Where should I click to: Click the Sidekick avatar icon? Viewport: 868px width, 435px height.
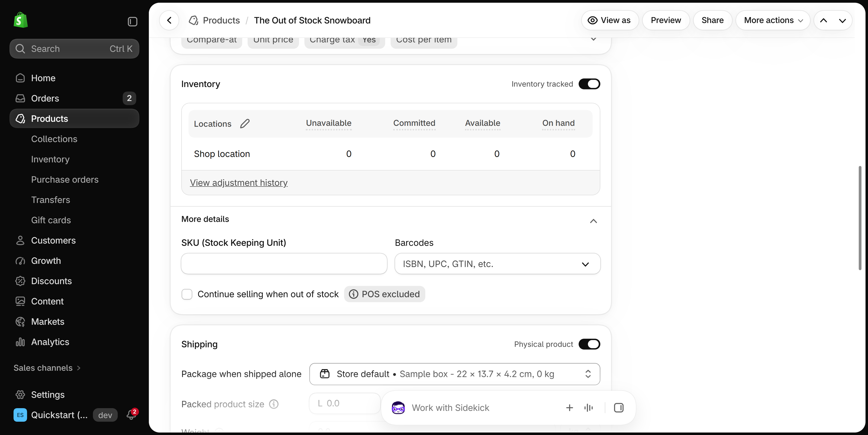point(398,408)
